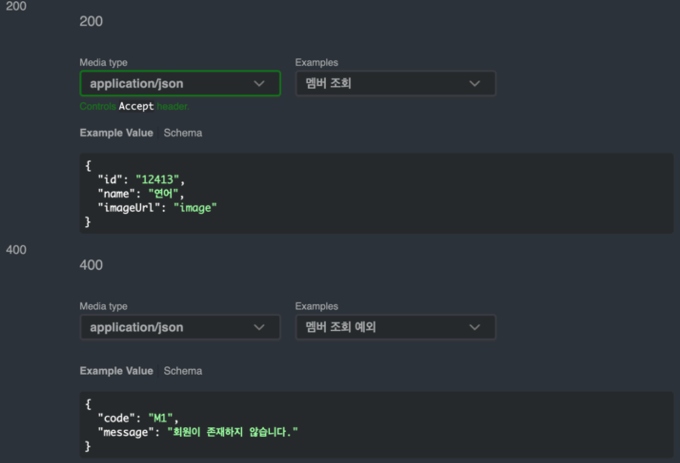Open the 200 response Examples dropdown showing 멤버 조회

tap(395, 83)
